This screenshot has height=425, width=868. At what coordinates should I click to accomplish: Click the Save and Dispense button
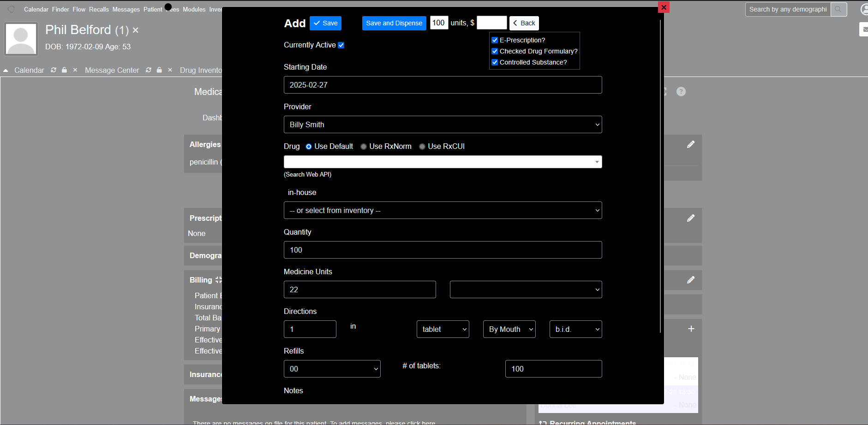(x=394, y=23)
